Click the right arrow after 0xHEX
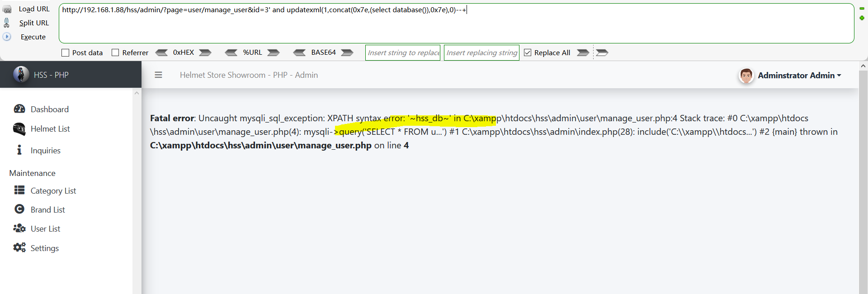The height and width of the screenshot is (294, 868). click(x=205, y=52)
